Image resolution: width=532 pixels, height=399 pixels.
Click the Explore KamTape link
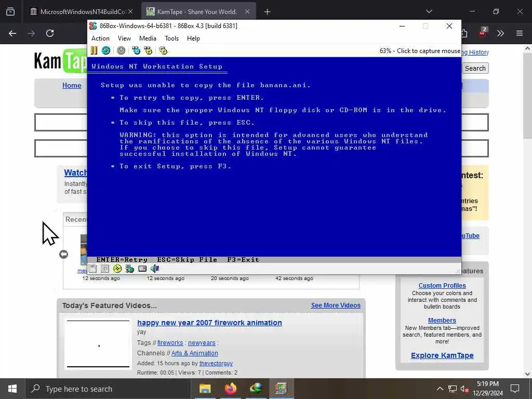point(442,355)
